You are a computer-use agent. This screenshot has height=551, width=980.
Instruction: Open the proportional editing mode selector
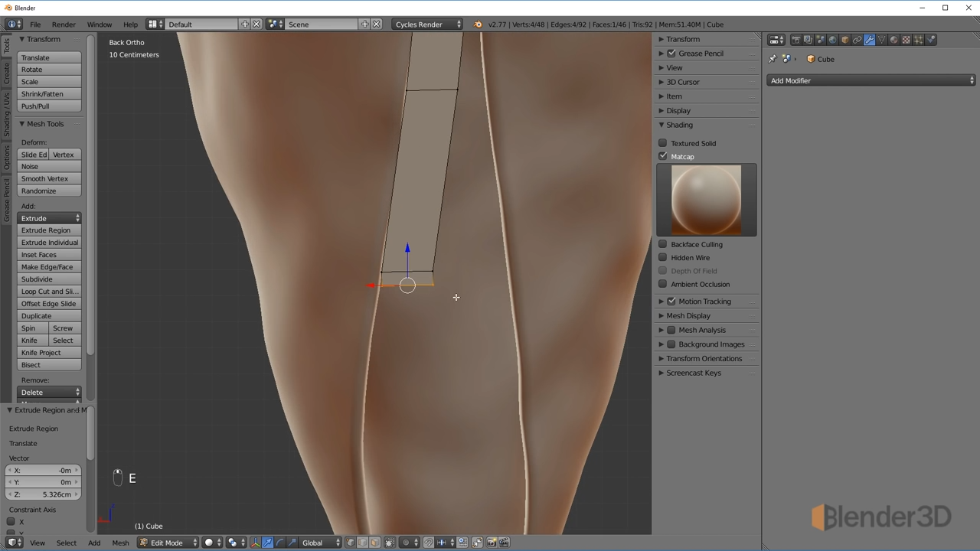coord(410,543)
